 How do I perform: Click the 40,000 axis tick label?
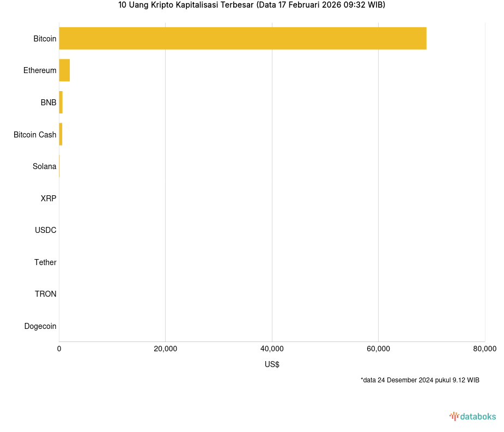272,349
